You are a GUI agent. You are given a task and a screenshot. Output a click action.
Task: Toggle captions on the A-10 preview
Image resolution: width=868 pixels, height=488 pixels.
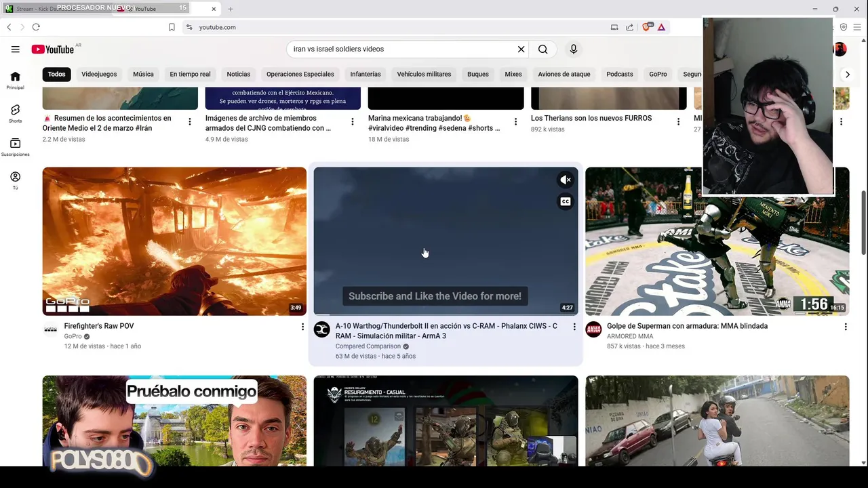(565, 201)
